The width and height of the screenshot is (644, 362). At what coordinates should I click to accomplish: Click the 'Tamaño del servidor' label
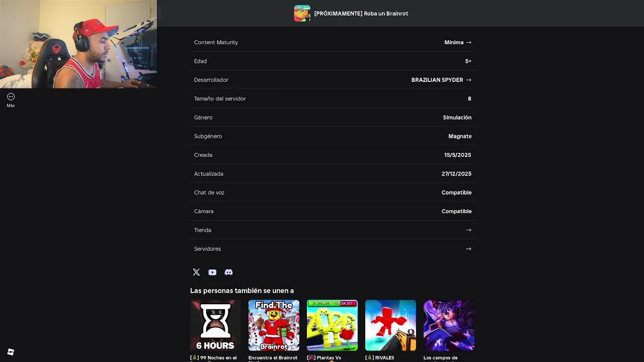coord(220,99)
